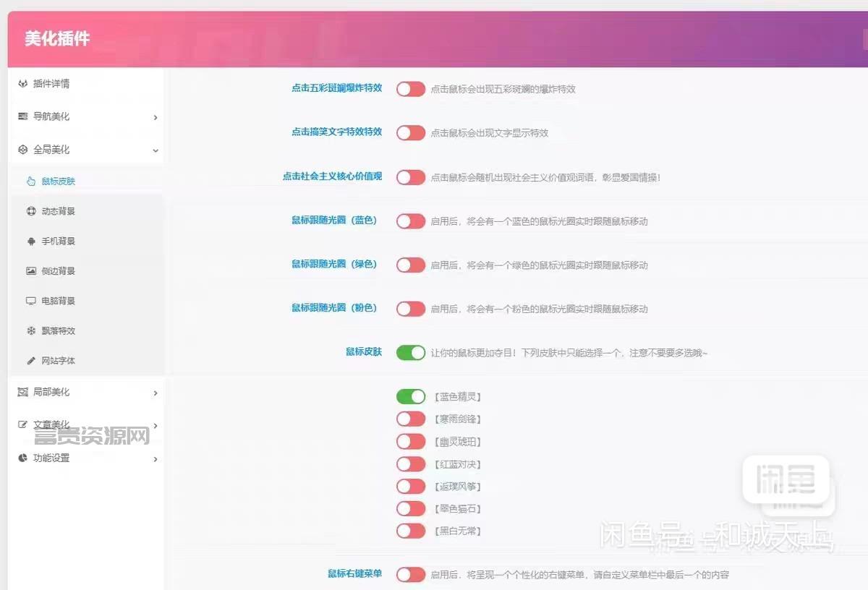The width and height of the screenshot is (868, 590).
Task: Expand the 导航美化 chevron arrow
Action: coord(156,117)
